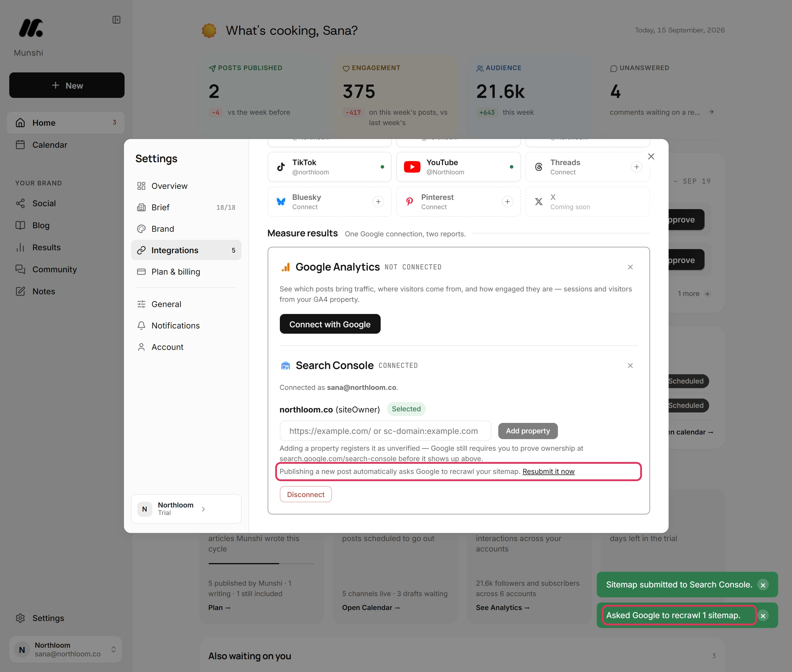This screenshot has width=792, height=672.
Task: Click the plus icon to connect Bluesky
Action: click(378, 202)
